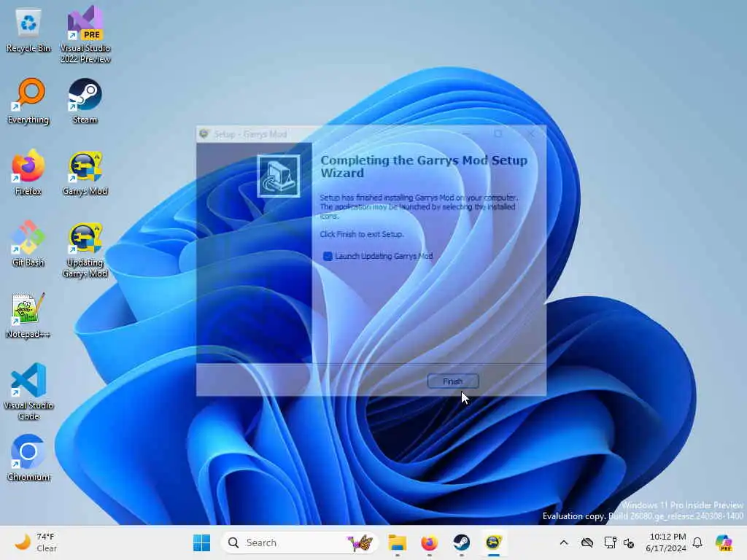
Task: Select the Git Bash desktop shortcut
Action: point(28,244)
